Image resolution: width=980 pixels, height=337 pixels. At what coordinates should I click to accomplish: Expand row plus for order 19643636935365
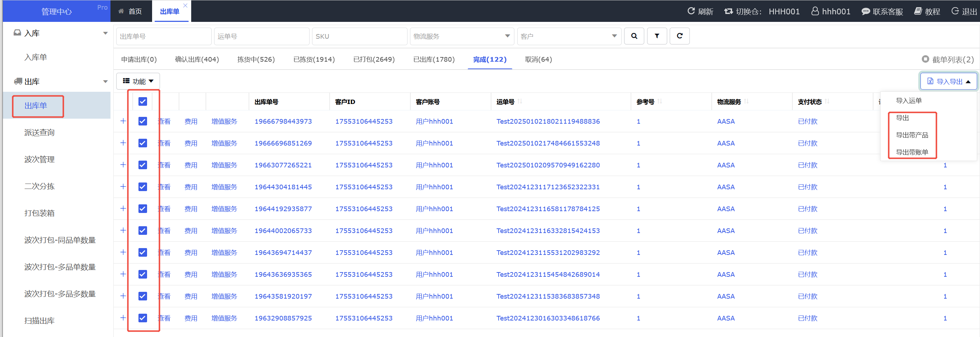[x=123, y=274]
